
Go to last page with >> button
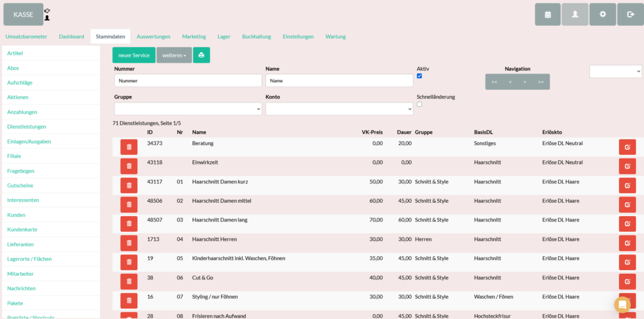coord(541,82)
